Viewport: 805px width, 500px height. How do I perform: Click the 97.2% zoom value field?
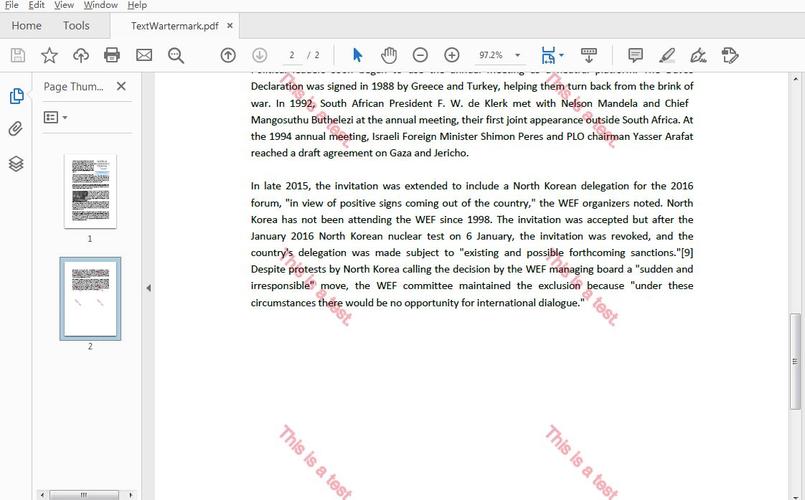point(491,55)
